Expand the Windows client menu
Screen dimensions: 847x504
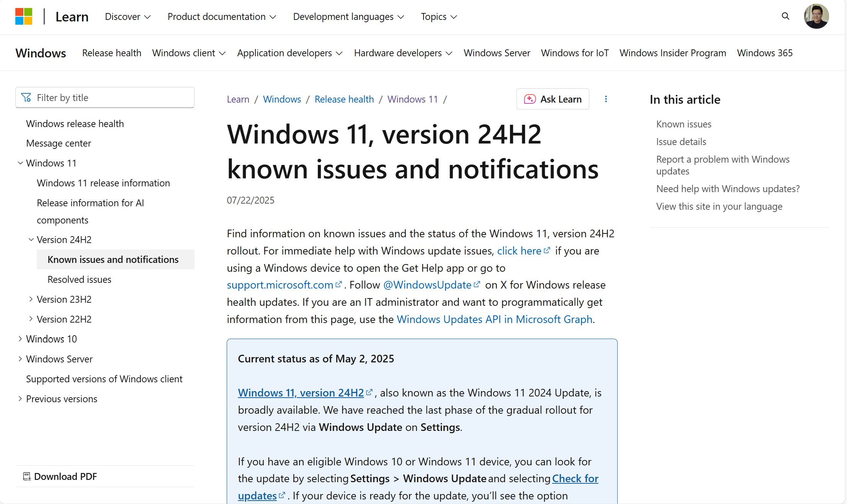(x=189, y=53)
